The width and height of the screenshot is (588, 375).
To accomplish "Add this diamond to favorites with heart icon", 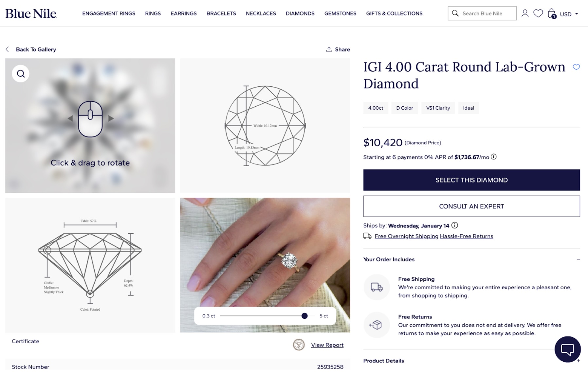I will pos(576,67).
